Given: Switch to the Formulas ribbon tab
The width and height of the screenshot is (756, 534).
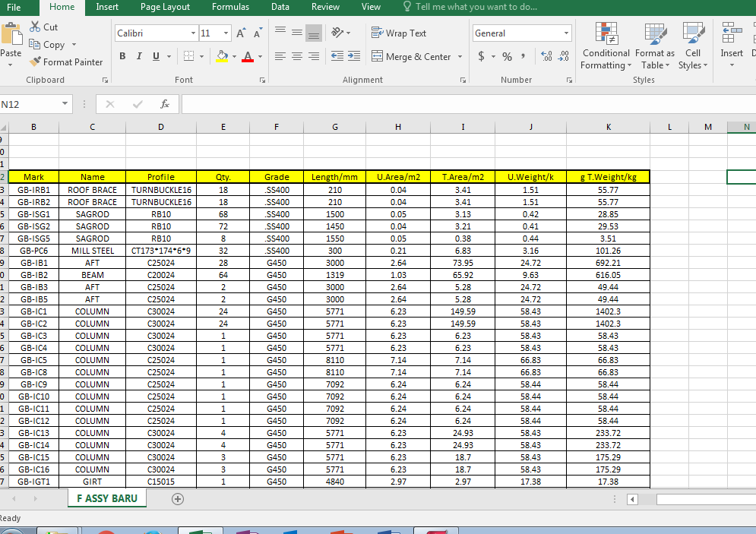Looking at the screenshot, I should pyautogui.click(x=230, y=7).
